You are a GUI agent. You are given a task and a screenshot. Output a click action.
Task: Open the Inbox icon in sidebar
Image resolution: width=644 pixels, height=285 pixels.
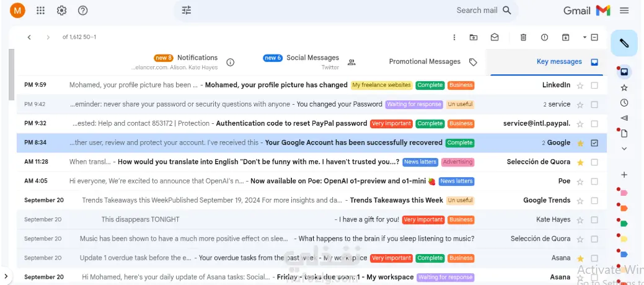(x=624, y=72)
